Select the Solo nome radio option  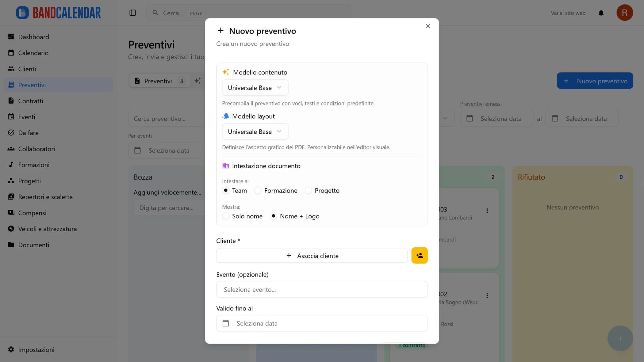click(226, 216)
